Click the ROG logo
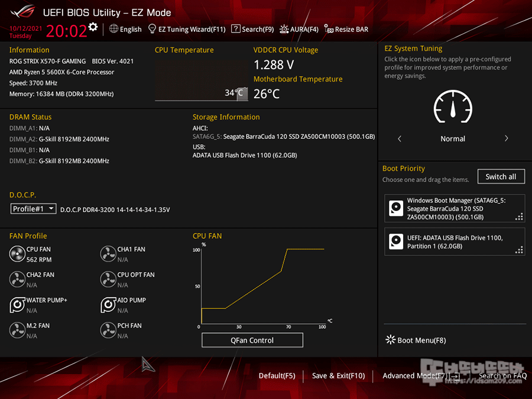532x399 pixels. pyautogui.click(x=22, y=12)
